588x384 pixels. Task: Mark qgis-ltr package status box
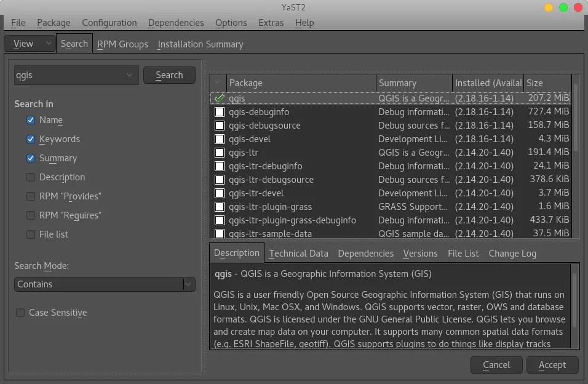point(220,153)
